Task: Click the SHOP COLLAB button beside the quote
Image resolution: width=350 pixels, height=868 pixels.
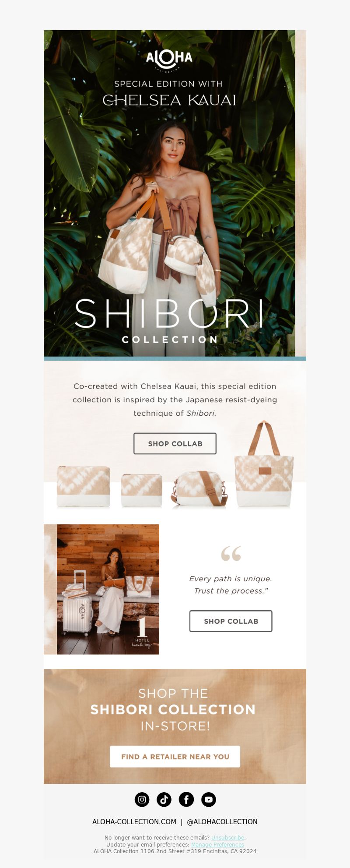Action: [x=231, y=621]
